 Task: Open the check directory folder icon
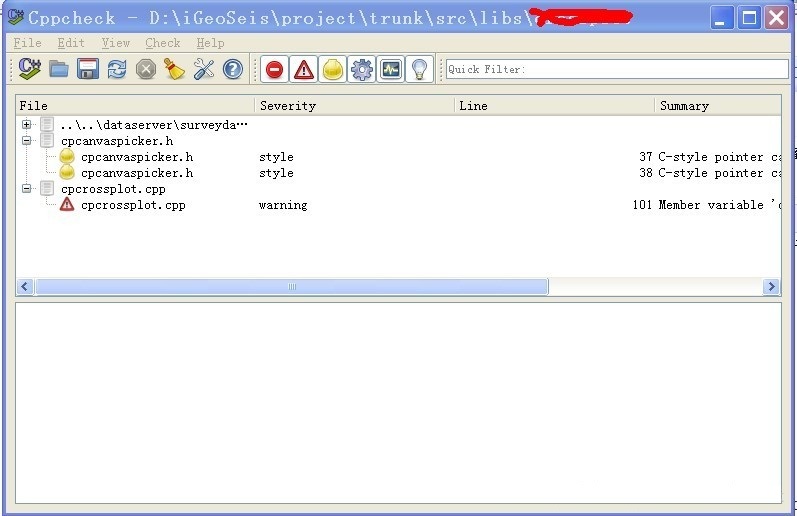59,69
